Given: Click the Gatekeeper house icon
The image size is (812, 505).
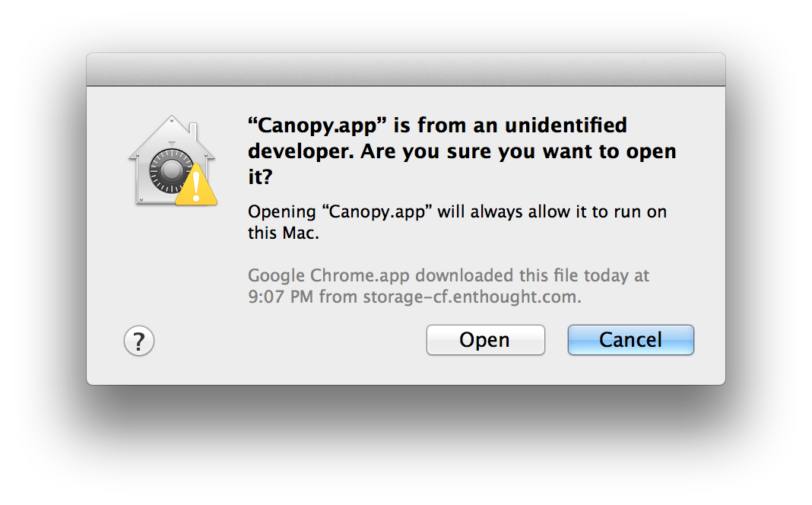Looking at the screenshot, I should pyautogui.click(x=173, y=160).
